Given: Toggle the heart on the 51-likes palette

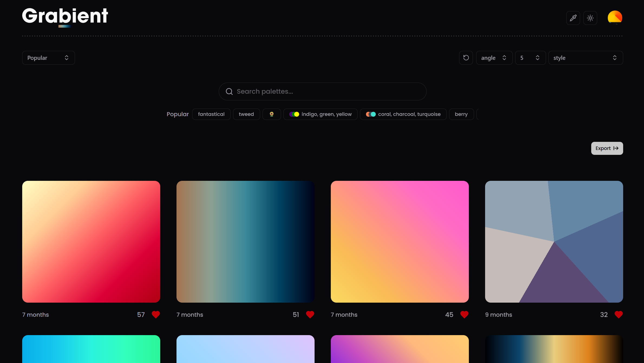Looking at the screenshot, I should click(x=310, y=315).
